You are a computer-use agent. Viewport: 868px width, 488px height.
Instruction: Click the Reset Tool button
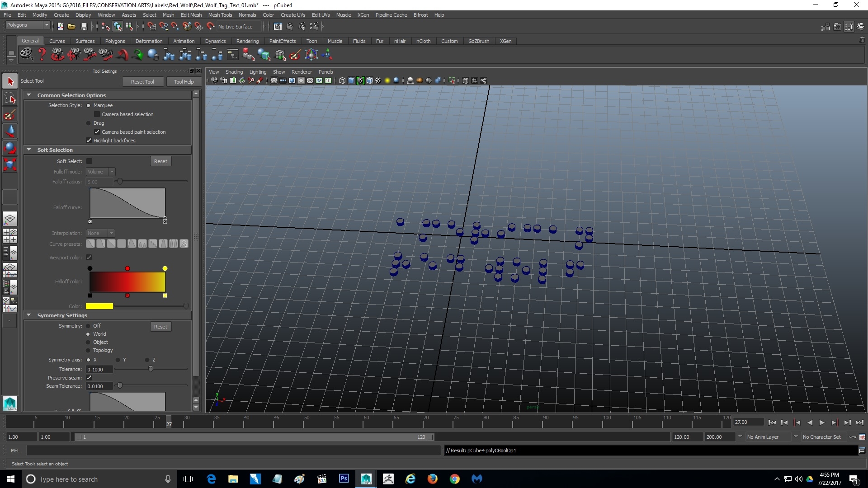coord(142,82)
